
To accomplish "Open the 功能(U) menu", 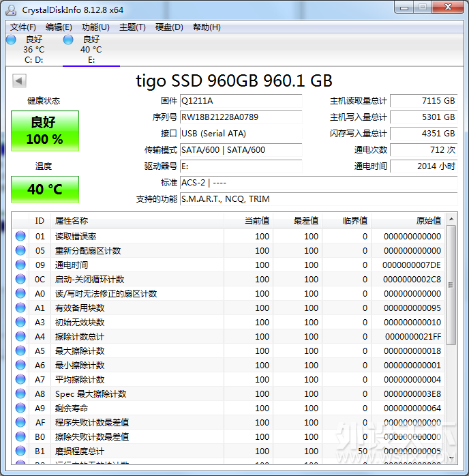I will click(95, 27).
